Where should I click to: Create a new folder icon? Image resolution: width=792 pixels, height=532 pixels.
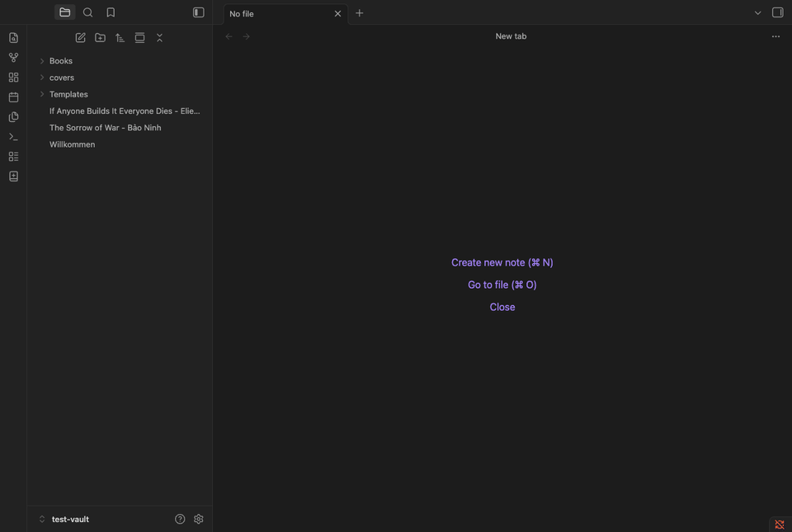(100, 38)
